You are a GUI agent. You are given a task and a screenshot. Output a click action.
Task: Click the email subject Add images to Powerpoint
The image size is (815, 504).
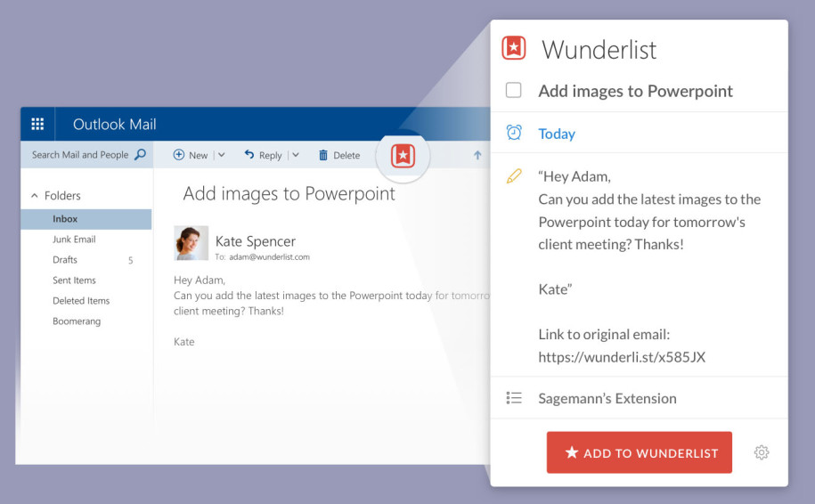coord(289,193)
